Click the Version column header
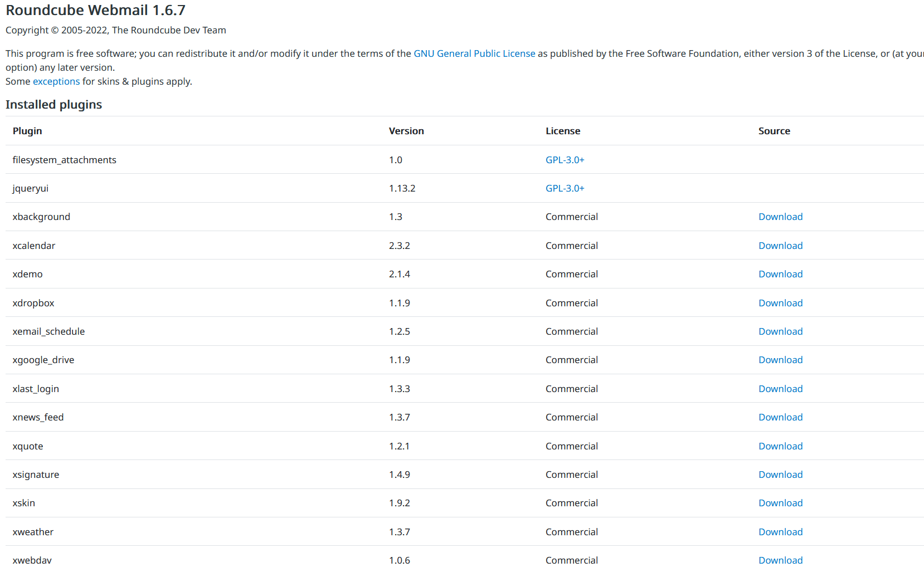 tap(406, 131)
